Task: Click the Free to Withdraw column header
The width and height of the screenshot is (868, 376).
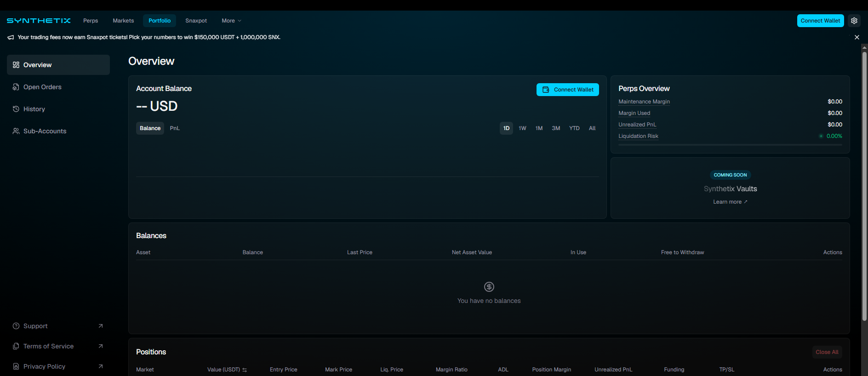Action: pyautogui.click(x=682, y=252)
